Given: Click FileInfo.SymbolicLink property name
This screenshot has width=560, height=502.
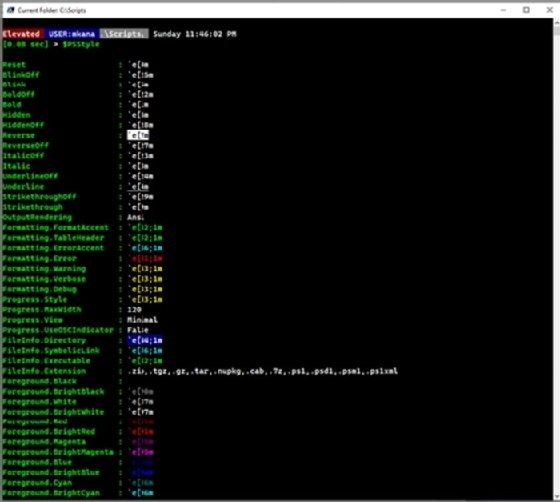Looking at the screenshot, I should point(51,351).
